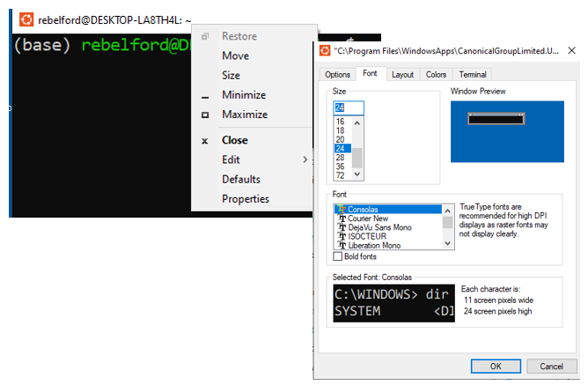This screenshot has width=588, height=385.
Task: Click TrueType icon beside ISOCTEUR
Action: pyautogui.click(x=342, y=236)
